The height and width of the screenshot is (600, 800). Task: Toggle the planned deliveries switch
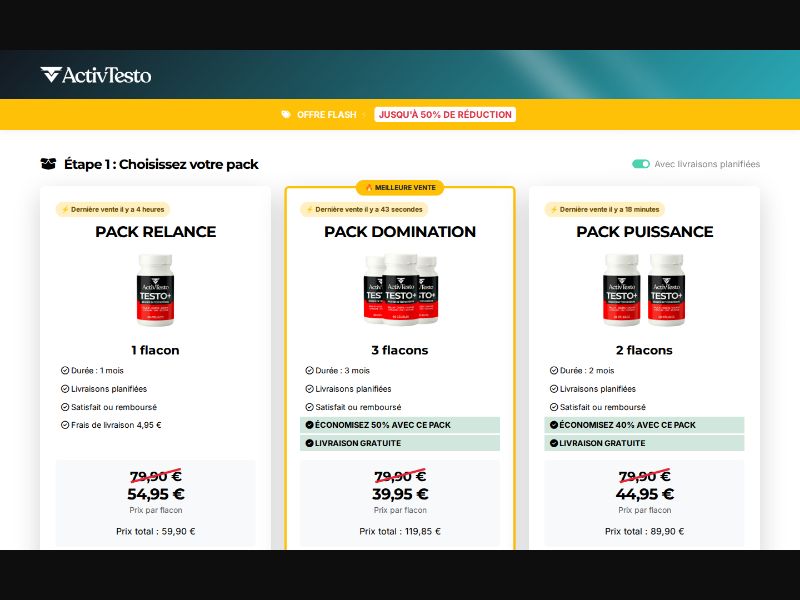coord(641,164)
